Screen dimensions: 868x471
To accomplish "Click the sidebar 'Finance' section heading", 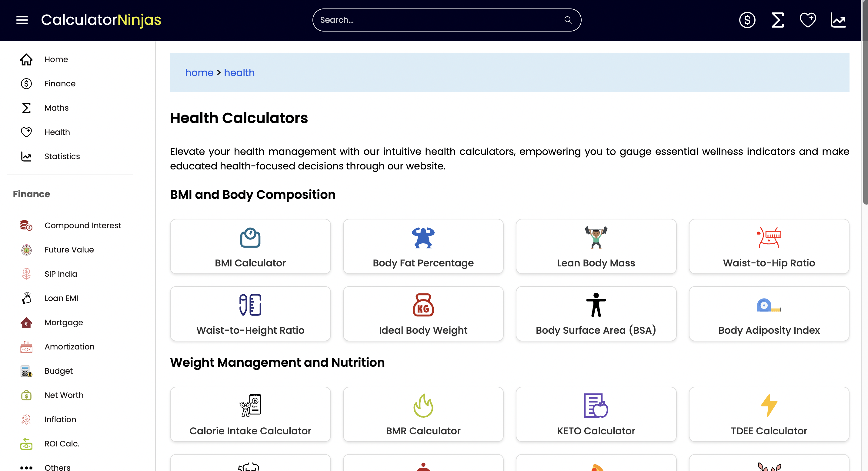I will click(31, 194).
